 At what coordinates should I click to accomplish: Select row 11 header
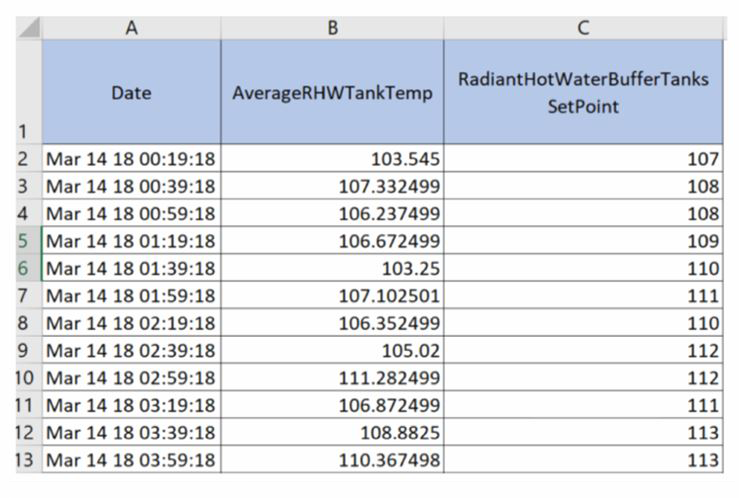click(29, 404)
